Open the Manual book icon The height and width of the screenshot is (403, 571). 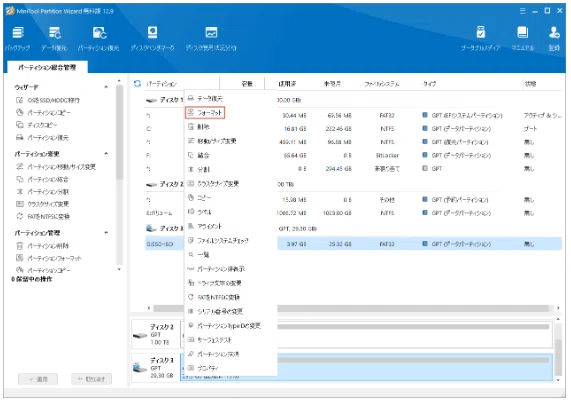[523, 38]
